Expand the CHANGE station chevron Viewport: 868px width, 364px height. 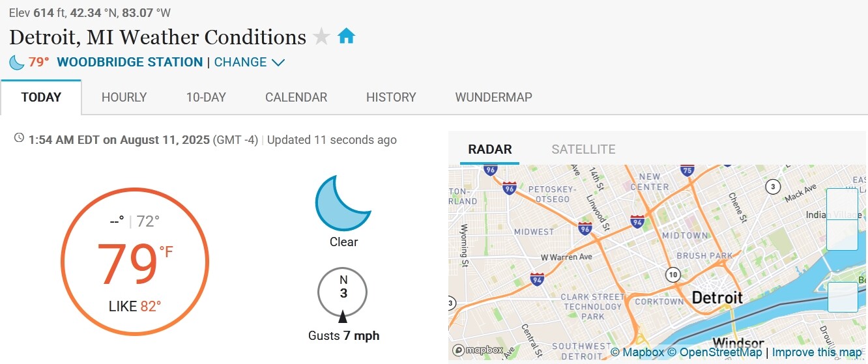[x=278, y=63]
